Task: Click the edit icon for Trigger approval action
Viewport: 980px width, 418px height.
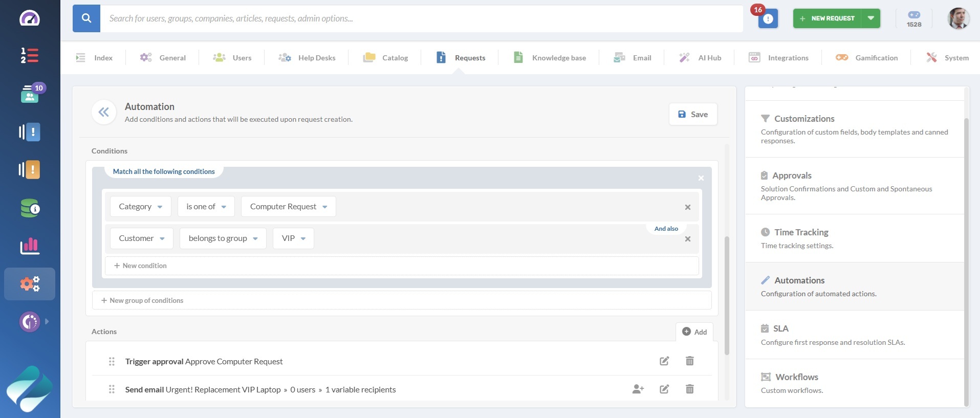Action: pos(664,361)
